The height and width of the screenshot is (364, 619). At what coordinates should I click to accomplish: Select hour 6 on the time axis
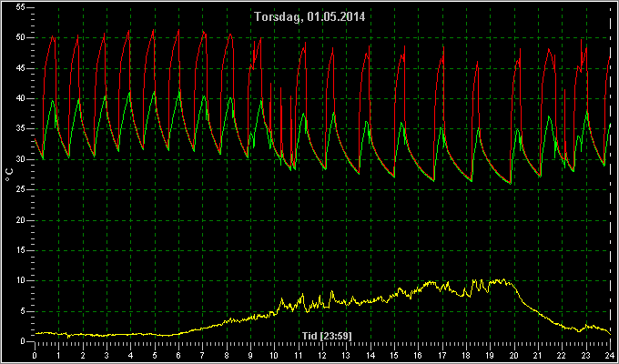pos(178,354)
